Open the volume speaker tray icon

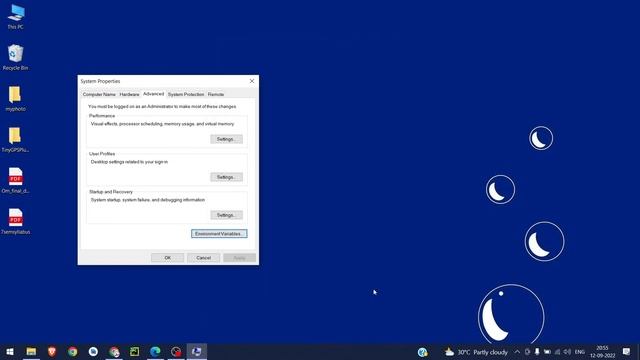(567, 352)
